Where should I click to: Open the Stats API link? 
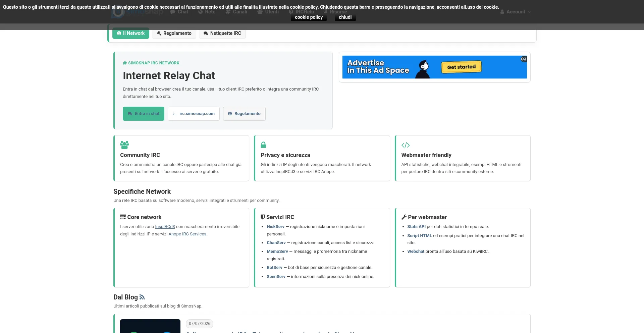pyautogui.click(x=417, y=227)
